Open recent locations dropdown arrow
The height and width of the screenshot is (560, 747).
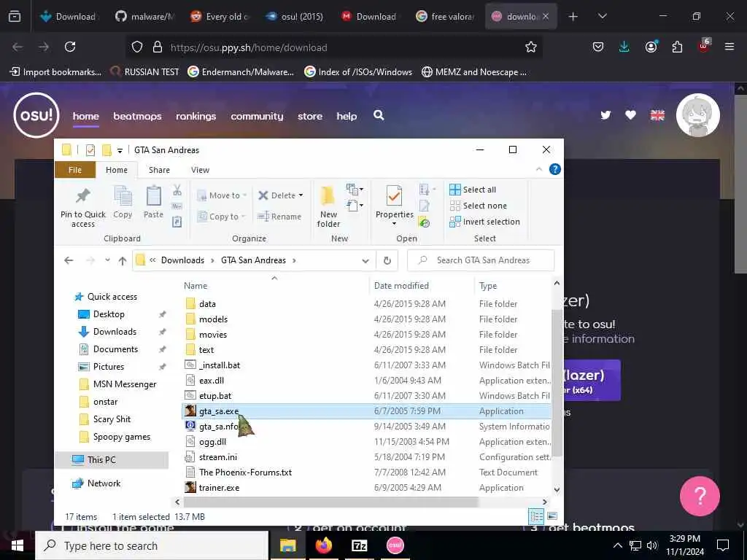click(x=108, y=260)
